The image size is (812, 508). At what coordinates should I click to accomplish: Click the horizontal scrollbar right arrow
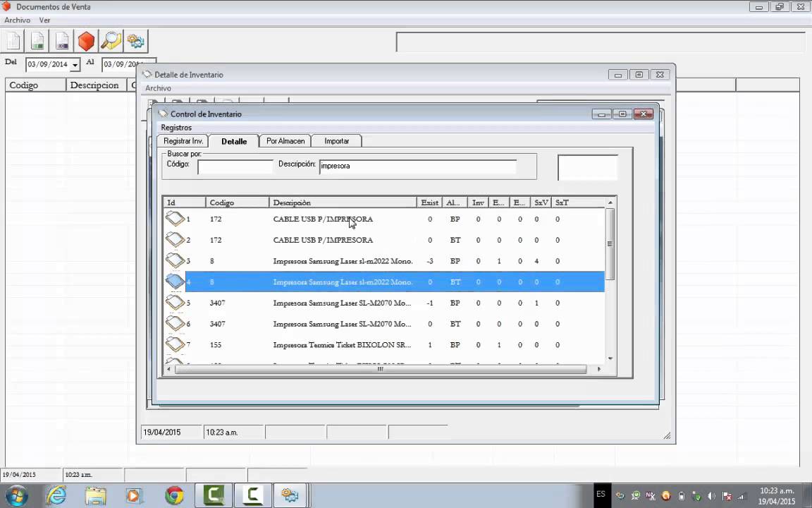coord(599,369)
